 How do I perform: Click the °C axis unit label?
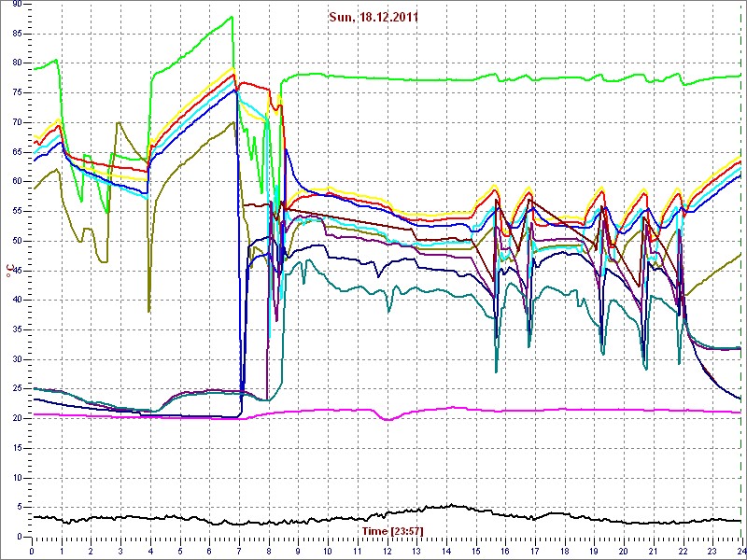(8, 270)
